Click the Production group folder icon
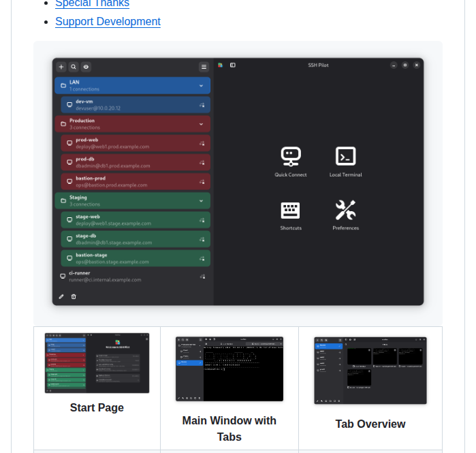The height and width of the screenshot is (453, 476). (x=63, y=124)
